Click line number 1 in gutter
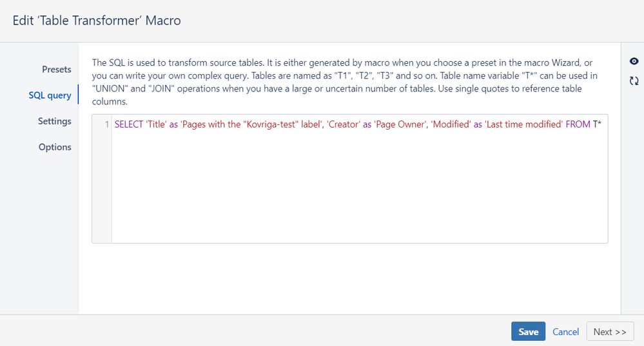Screen dimensions: 644x346 (x=106, y=124)
